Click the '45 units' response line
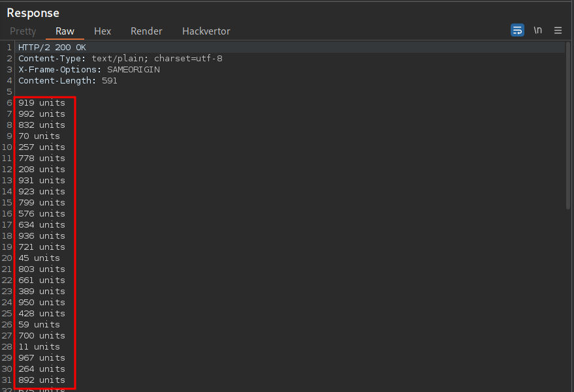 39,258
